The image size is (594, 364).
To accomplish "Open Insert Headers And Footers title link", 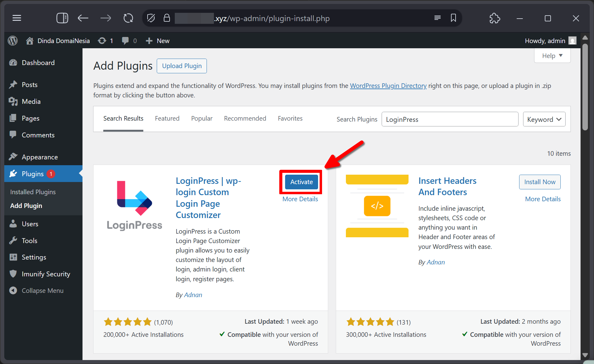I will coord(447,187).
